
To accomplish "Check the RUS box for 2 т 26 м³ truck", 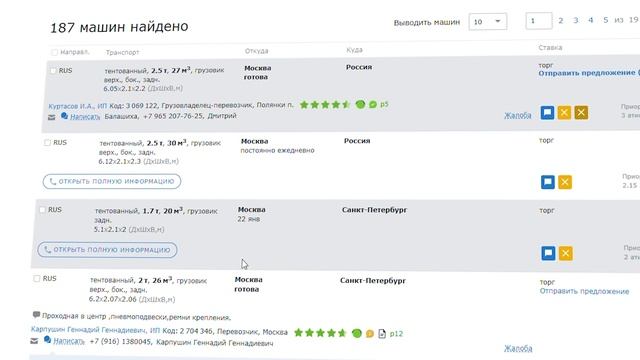I will pos(37,278).
